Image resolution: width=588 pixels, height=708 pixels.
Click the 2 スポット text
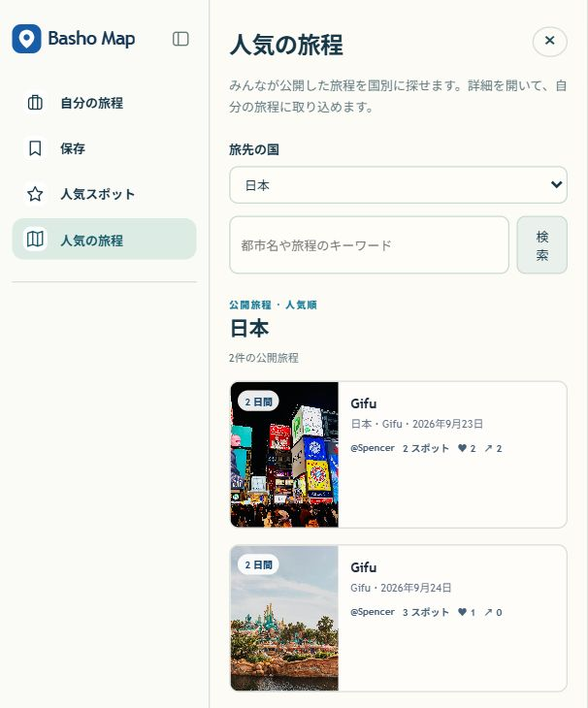pyautogui.click(x=426, y=448)
